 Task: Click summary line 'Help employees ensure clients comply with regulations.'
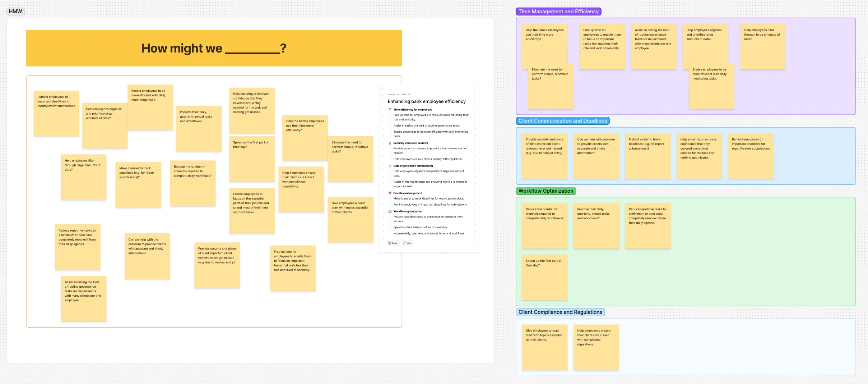[428, 159]
